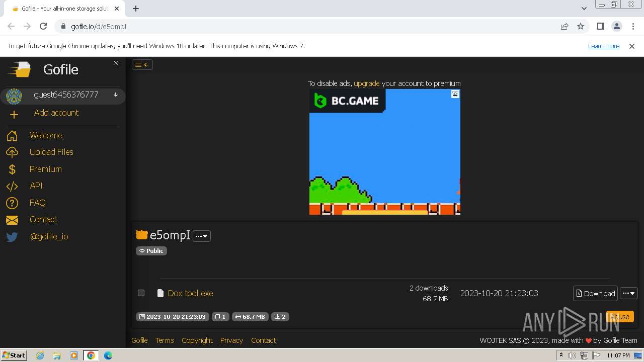
Task: Click the ad info icon on banner
Action: (455, 94)
